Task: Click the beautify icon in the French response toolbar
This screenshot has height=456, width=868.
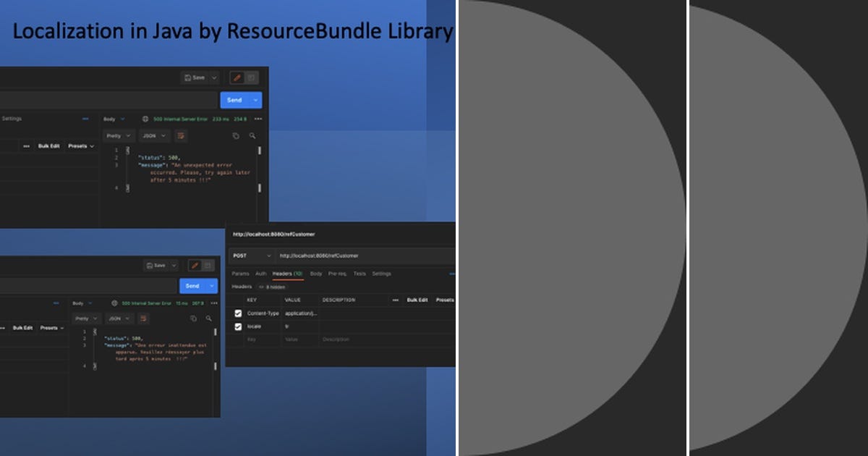Action: [x=143, y=318]
